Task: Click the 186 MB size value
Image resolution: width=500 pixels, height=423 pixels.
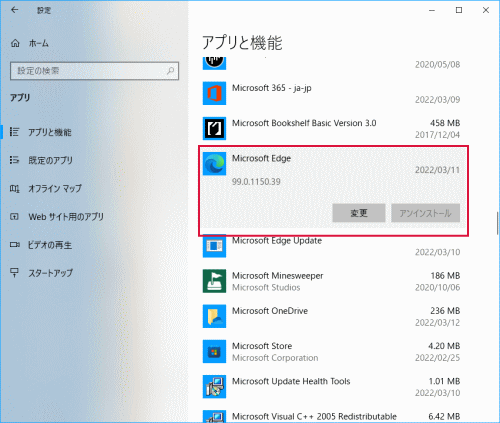Action: (x=445, y=276)
